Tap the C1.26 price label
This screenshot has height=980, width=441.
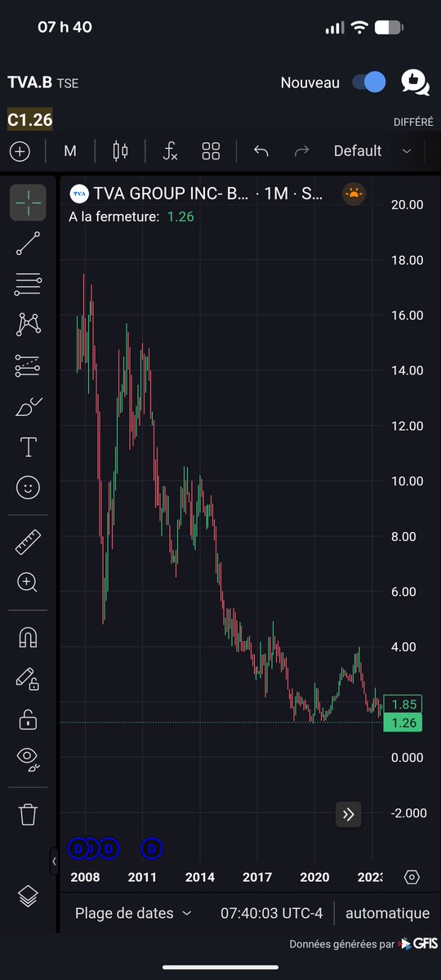[x=30, y=119]
